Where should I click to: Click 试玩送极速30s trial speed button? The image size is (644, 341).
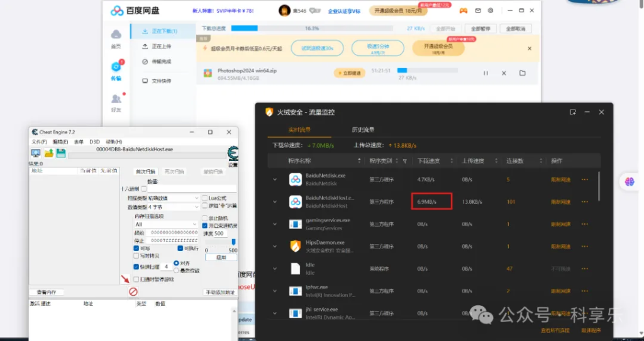coord(318,48)
